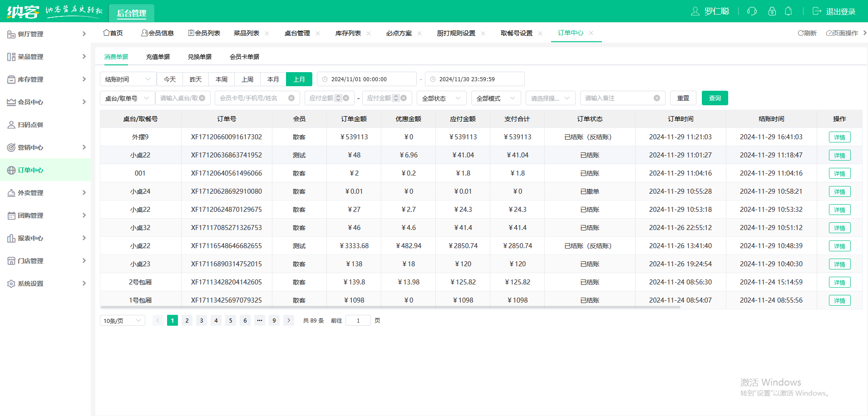Open 扫码点餐 in the sidebar
Viewport: 868px width, 416px height.
pyautogui.click(x=30, y=125)
